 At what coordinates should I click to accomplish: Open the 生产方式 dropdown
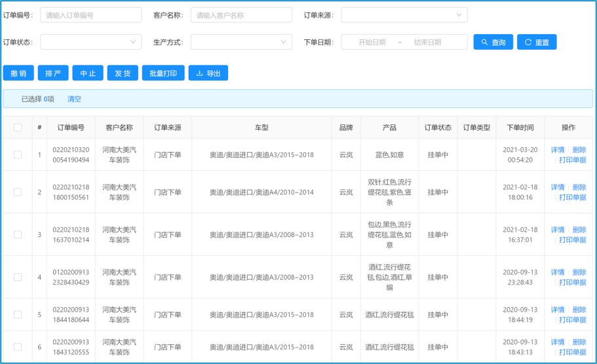pyautogui.click(x=241, y=42)
